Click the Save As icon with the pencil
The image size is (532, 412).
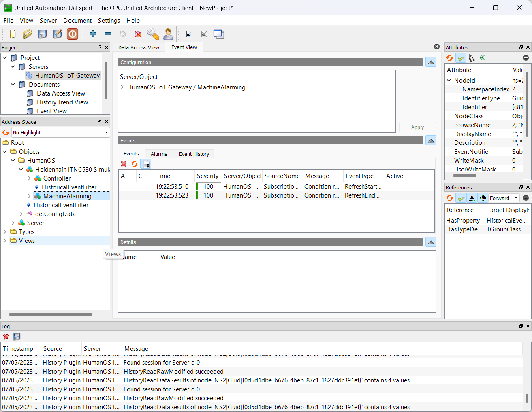click(x=58, y=34)
